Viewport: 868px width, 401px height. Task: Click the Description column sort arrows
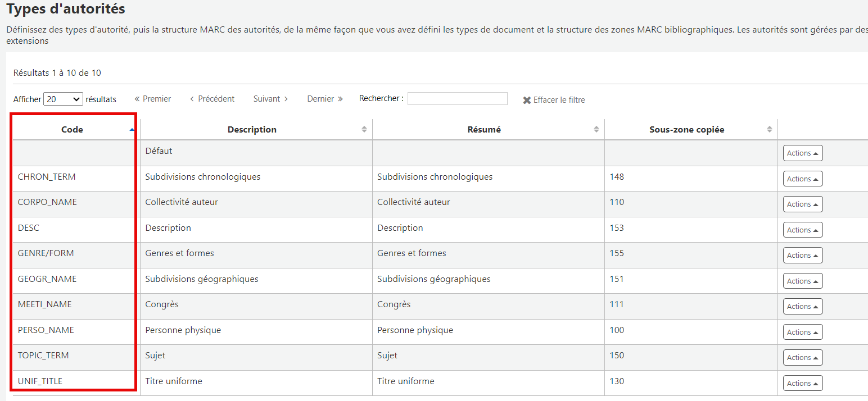click(x=364, y=130)
